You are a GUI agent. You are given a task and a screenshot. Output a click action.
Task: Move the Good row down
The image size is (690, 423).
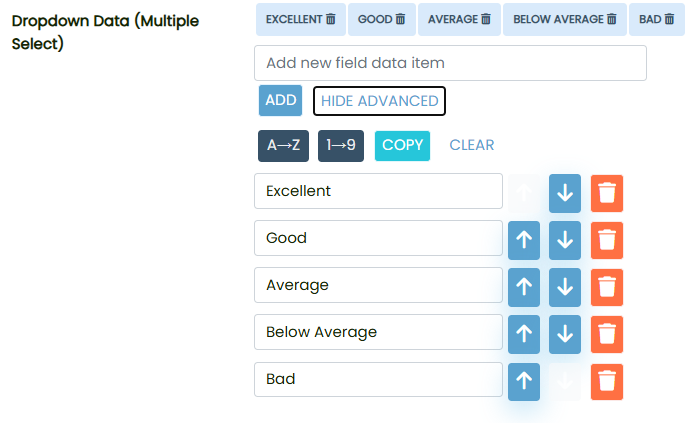[565, 240]
